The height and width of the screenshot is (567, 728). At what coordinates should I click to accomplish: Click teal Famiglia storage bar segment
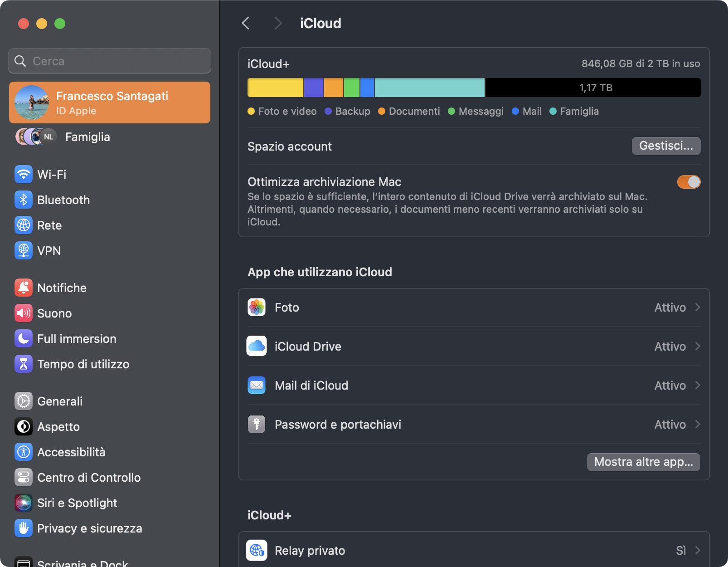tap(430, 88)
